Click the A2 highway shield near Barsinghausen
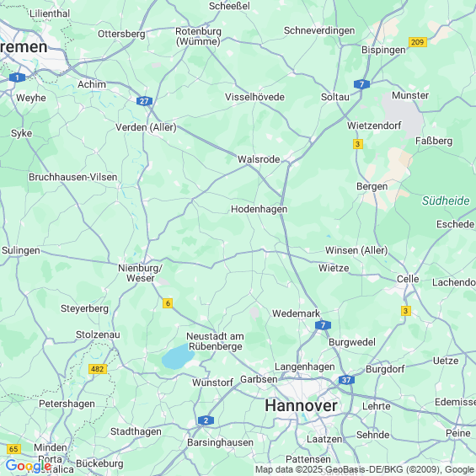The height and width of the screenshot is (476, 476). 206,420
